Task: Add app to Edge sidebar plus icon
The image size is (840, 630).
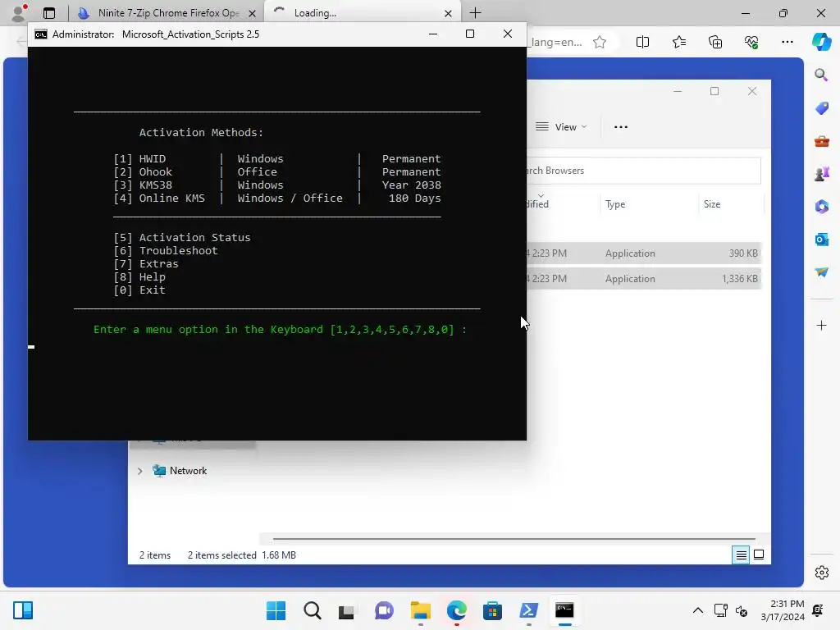Action: 821,325
